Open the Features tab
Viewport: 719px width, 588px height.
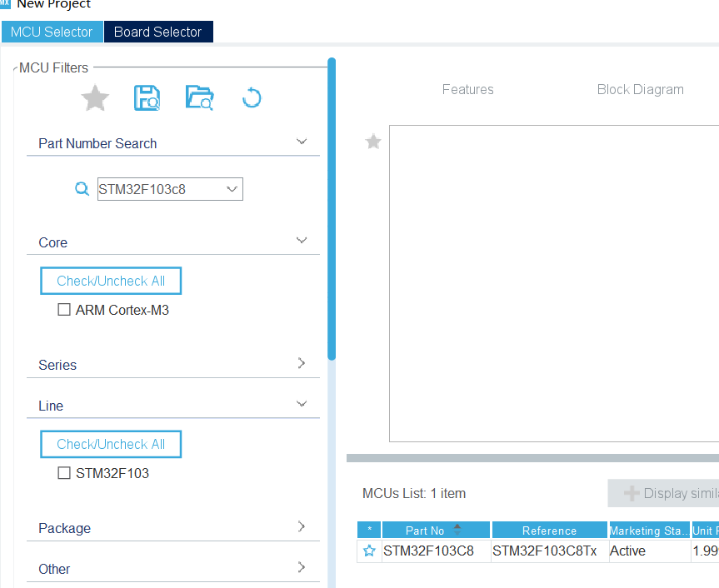[467, 89]
